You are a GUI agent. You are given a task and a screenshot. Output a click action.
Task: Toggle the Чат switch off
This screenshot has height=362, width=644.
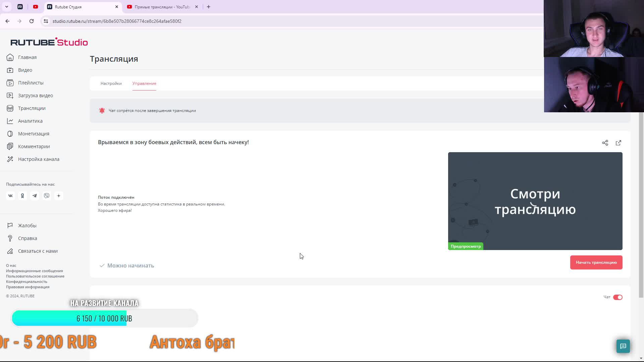618,297
